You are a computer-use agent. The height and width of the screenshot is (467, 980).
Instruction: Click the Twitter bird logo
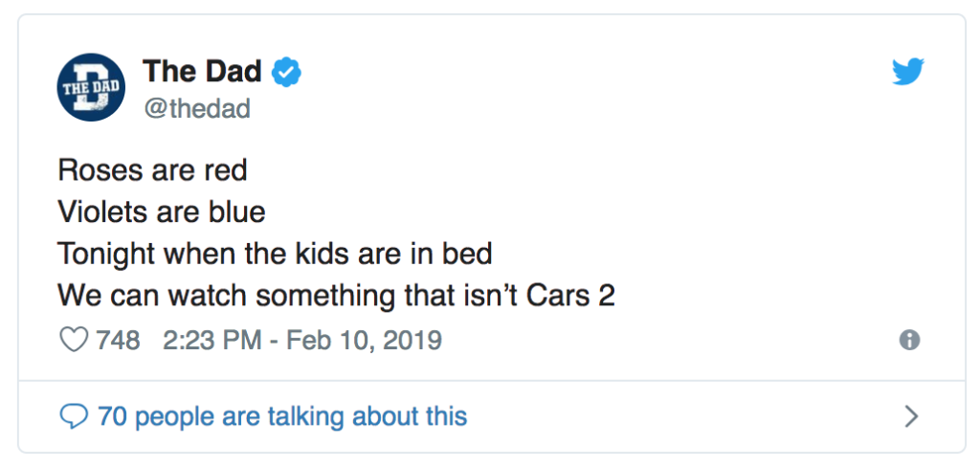point(907,71)
